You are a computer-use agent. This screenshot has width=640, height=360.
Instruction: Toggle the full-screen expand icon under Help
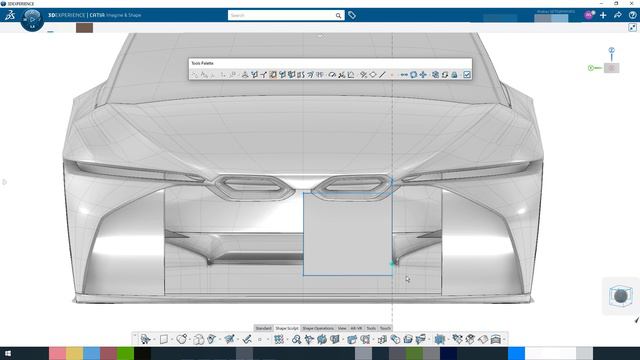point(632,27)
